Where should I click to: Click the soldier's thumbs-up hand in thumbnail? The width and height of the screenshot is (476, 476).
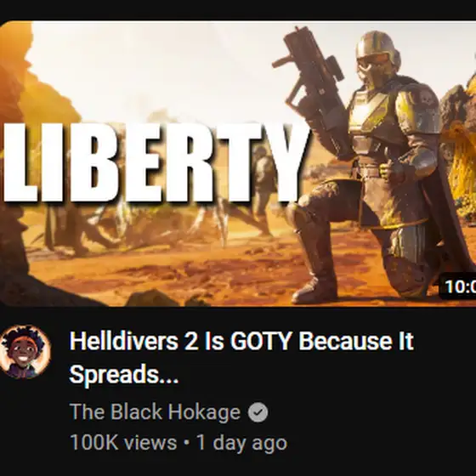(392, 170)
